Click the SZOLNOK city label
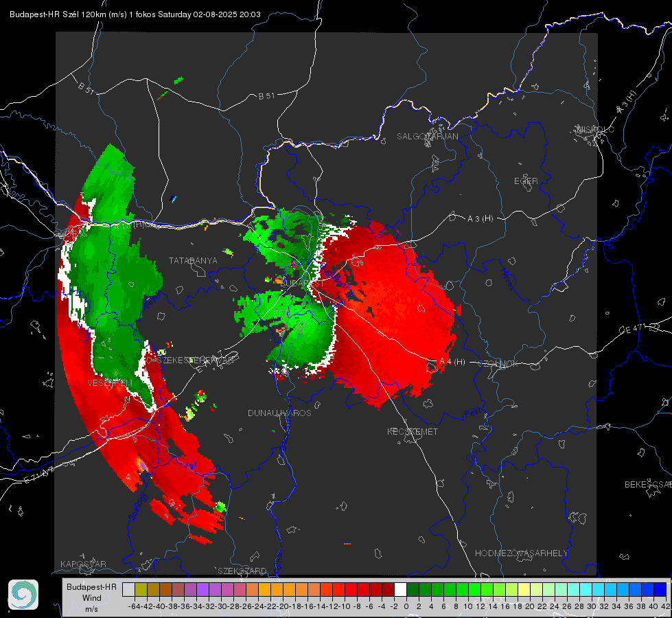Image resolution: width=672 pixels, height=618 pixels. [x=498, y=364]
